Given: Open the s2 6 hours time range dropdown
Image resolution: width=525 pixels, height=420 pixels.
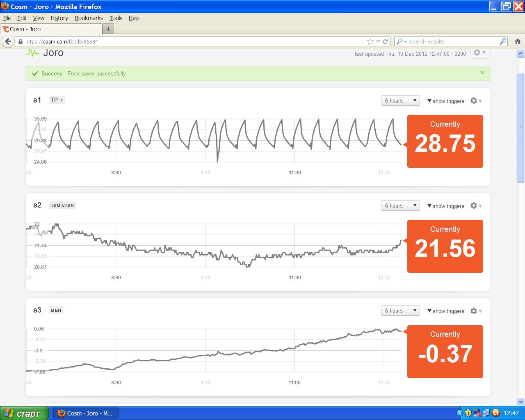Looking at the screenshot, I should tap(400, 206).
